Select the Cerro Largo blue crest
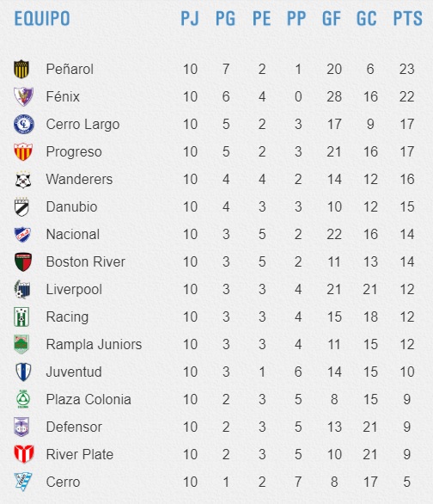This screenshot has width=433, height=504. pos(24,124)
